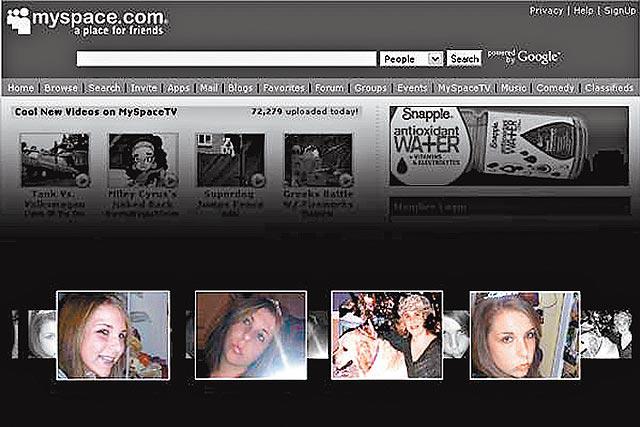Open Classifieds in navigation bar
This screenshot has height=427, width=640.
click(x=609, y=88)
